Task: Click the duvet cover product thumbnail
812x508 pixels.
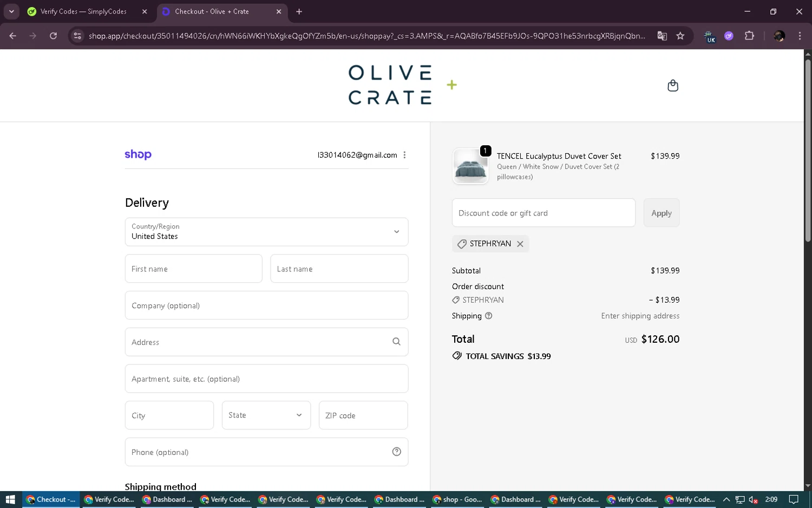Action: (470, 166)
